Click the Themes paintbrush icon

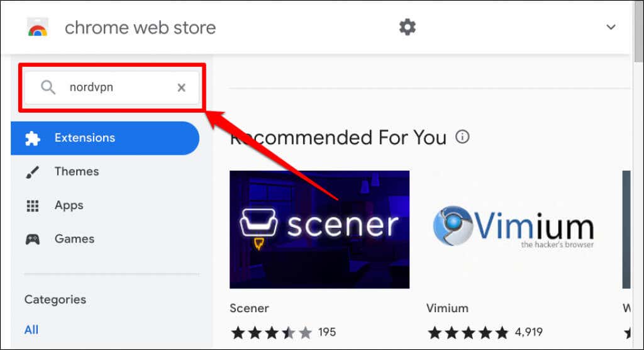click(33, 172)
